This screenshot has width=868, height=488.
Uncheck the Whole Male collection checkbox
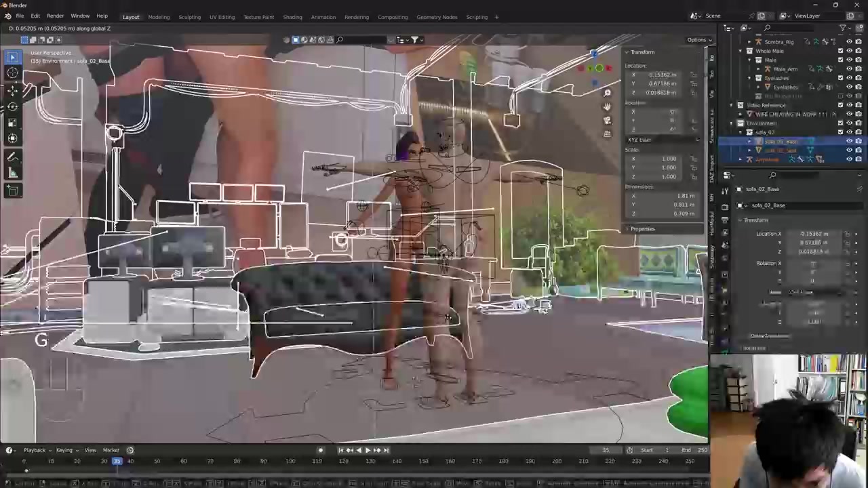pyautogui.click(x=840, y=51)
